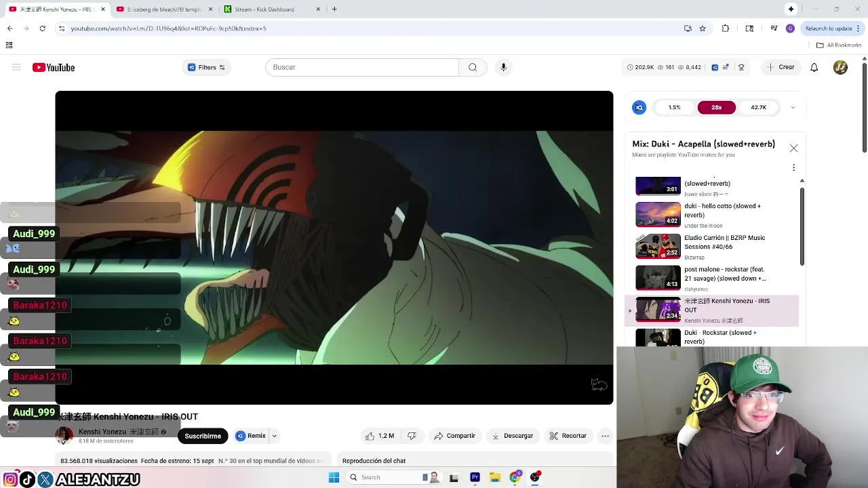Go back in browser history

tap(9, 28)
